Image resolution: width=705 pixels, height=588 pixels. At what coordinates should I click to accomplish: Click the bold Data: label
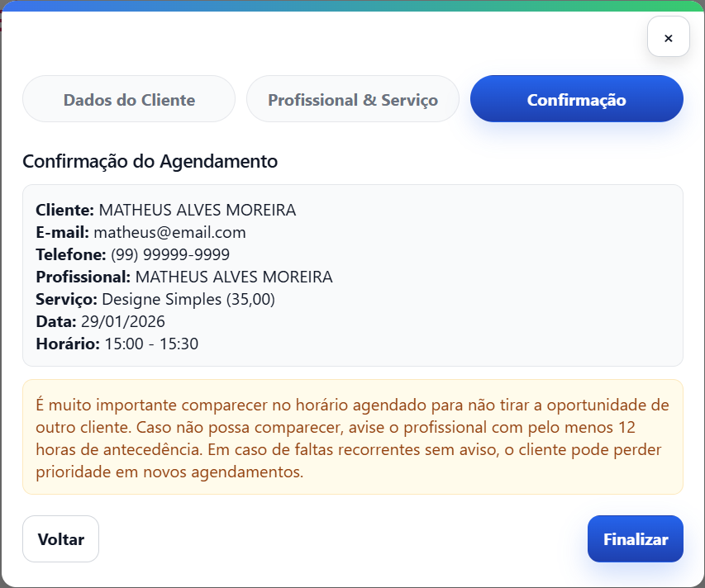pyautogui.click(x=56, y=321)
